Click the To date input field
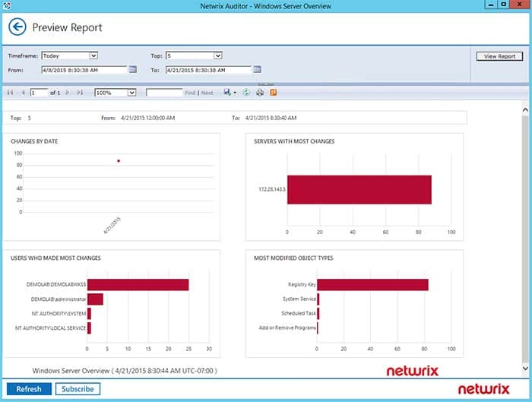 tap(208, 70)
